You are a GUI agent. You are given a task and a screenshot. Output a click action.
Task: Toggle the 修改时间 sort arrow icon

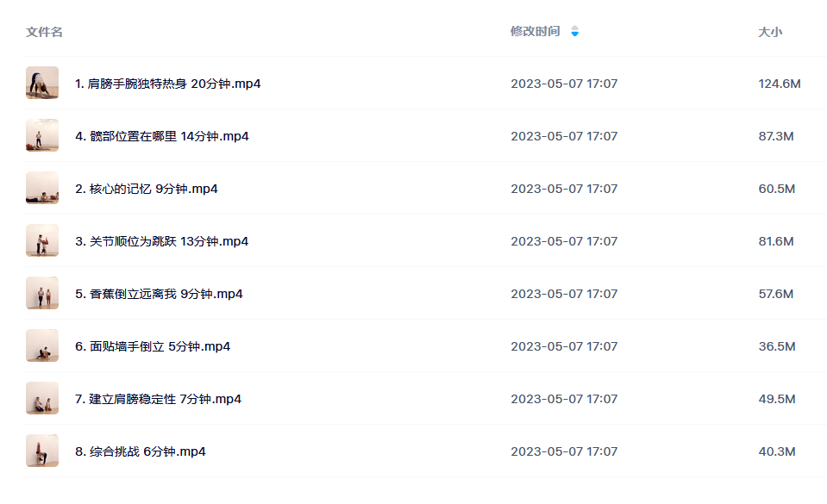point(575,32)
